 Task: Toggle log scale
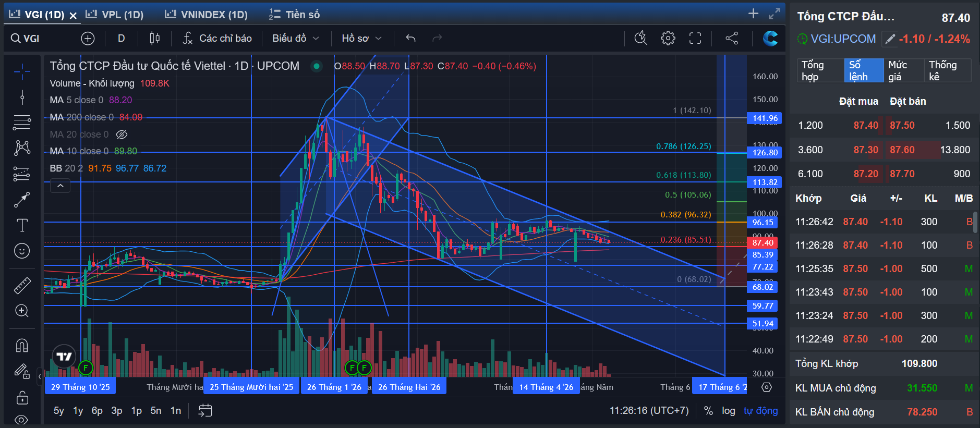(x=729, y=411)
